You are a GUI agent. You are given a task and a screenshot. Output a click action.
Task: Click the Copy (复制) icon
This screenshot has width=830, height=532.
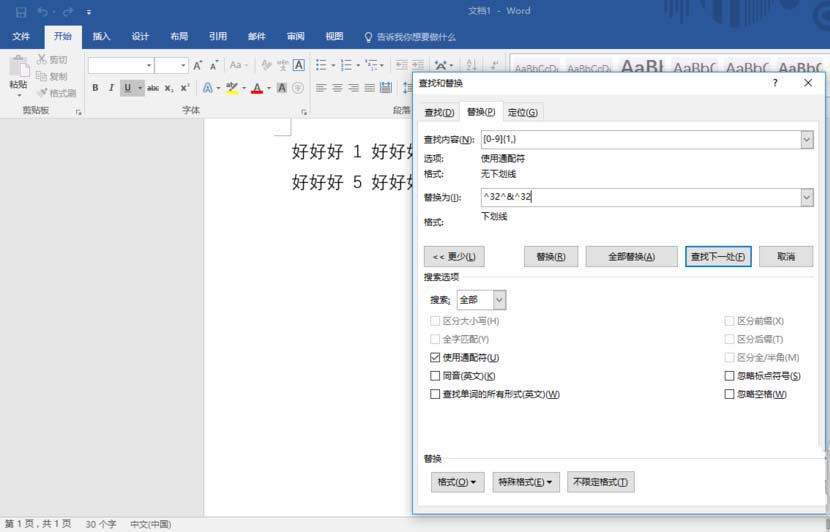42,76
